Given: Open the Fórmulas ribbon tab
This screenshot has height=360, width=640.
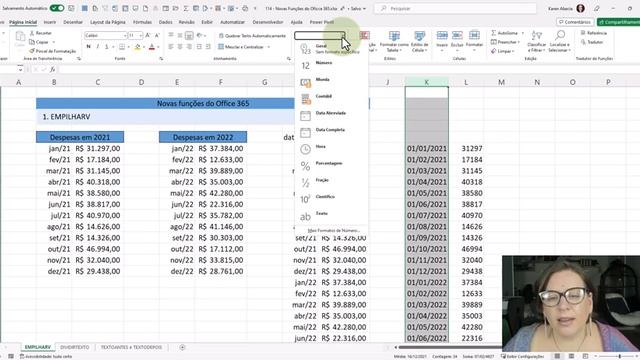Looking at the screenshot, I should [x=142, y=22].
